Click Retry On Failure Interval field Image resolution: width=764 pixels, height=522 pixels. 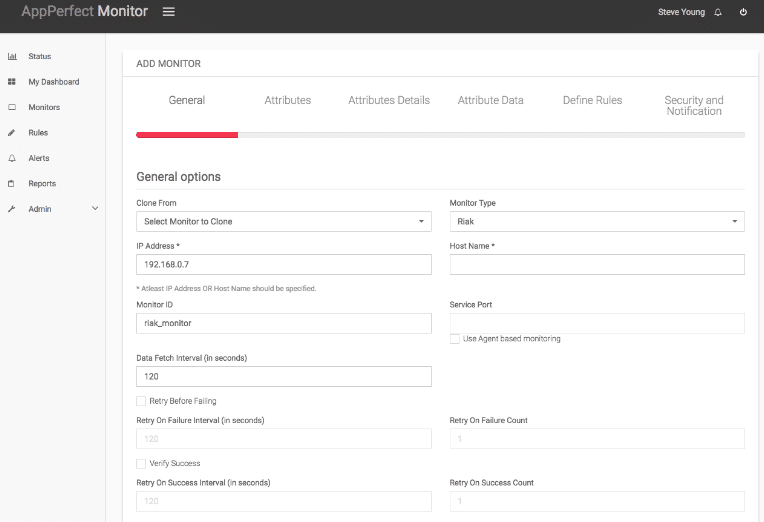click(284, 439)
